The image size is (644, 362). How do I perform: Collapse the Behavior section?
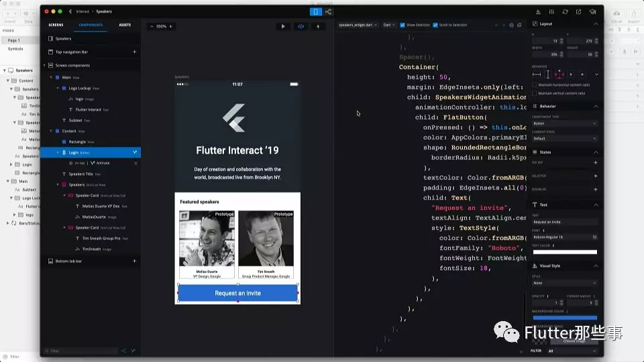click(596, 107)
